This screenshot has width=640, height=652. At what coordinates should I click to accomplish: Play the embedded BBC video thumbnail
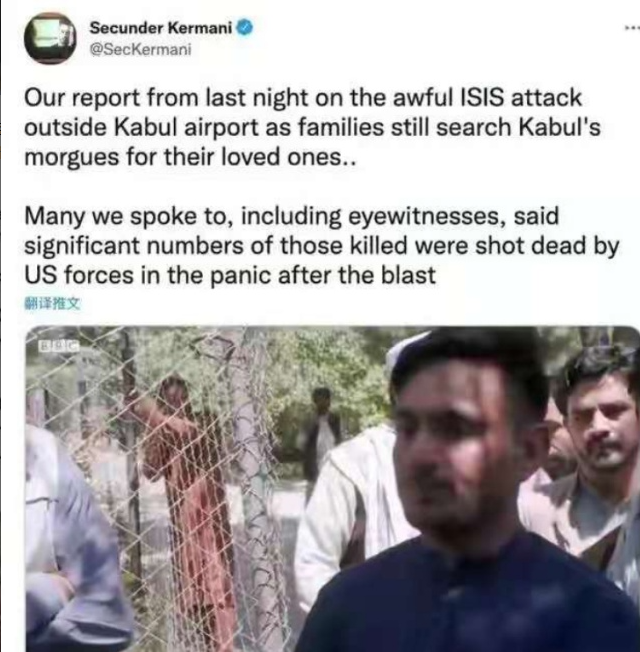pyautogui.click(x=333, y=489)
